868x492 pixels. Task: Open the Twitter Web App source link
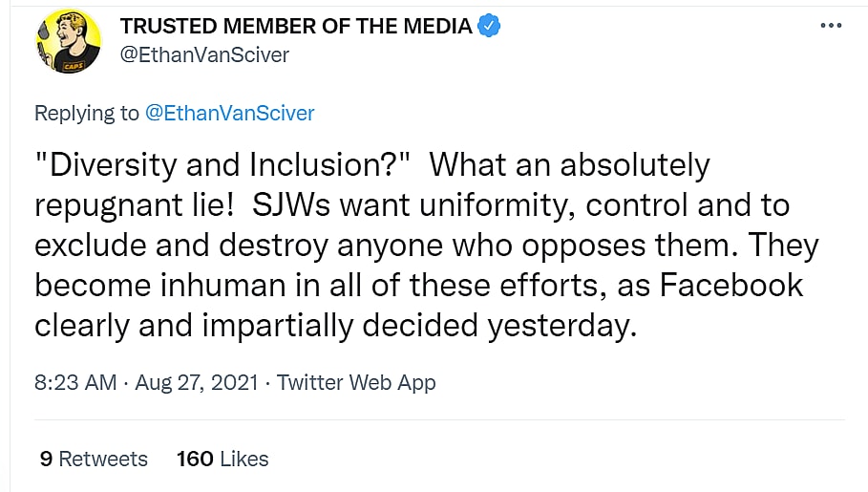coord(356,382)
